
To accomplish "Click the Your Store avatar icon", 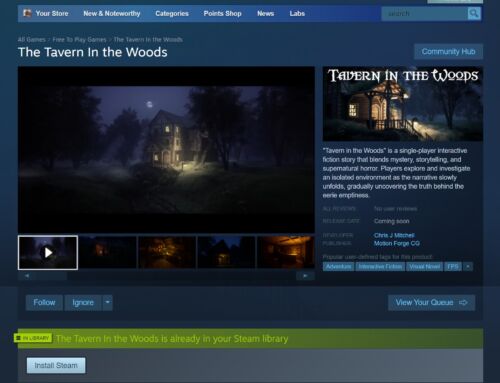I will coord(27,13).
